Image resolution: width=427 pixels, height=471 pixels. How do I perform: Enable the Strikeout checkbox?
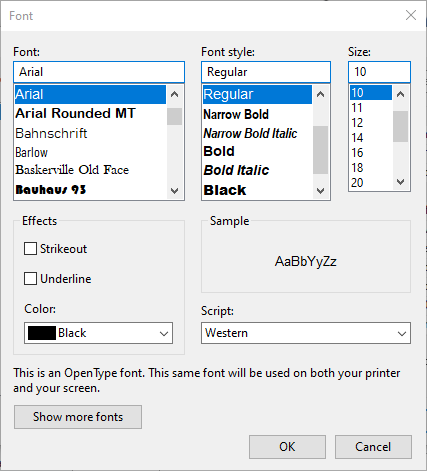point(30,249)
